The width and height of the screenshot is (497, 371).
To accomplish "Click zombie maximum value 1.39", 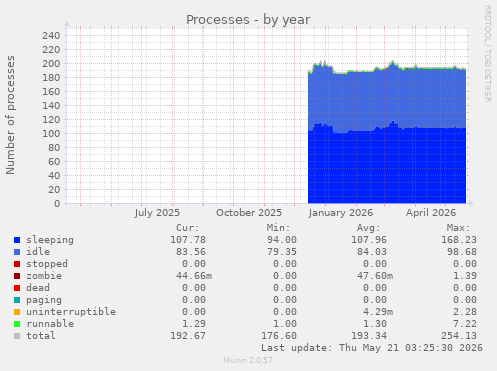I will tap(465, 276).
